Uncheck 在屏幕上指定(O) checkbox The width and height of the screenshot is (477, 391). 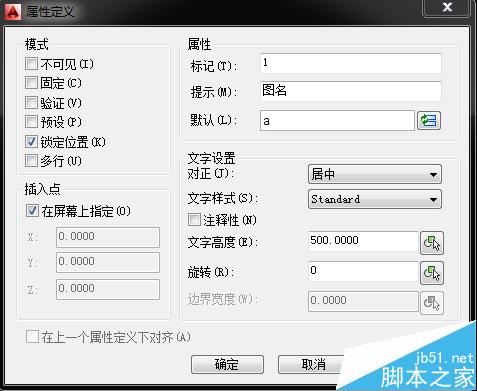[x=32, y=211]
